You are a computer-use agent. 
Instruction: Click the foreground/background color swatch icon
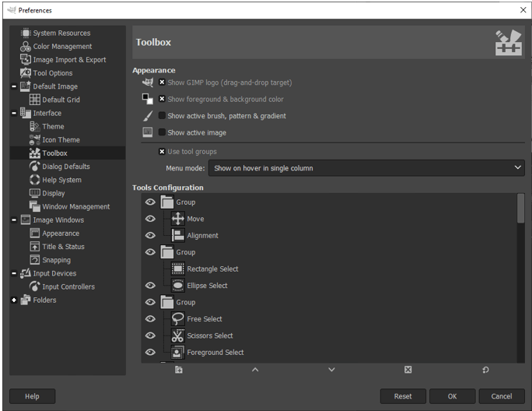[x=147, y=99]
